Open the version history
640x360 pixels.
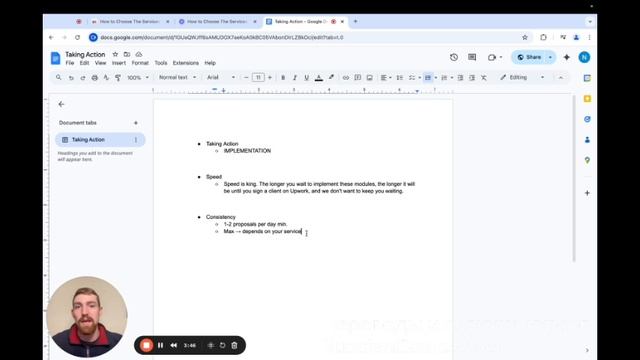pos(454,58)
